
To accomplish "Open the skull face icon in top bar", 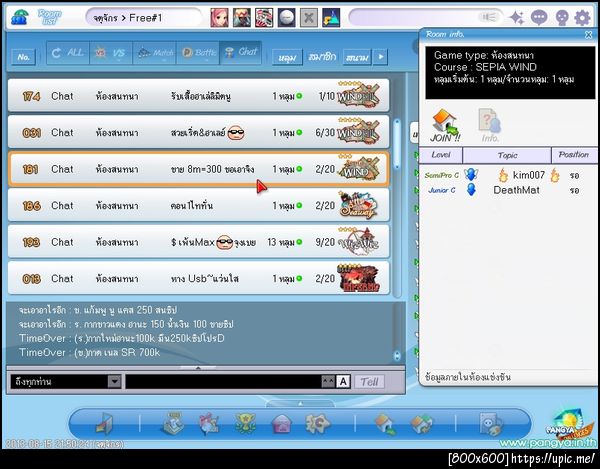I will pyautogui.click(x=561, y=18).
